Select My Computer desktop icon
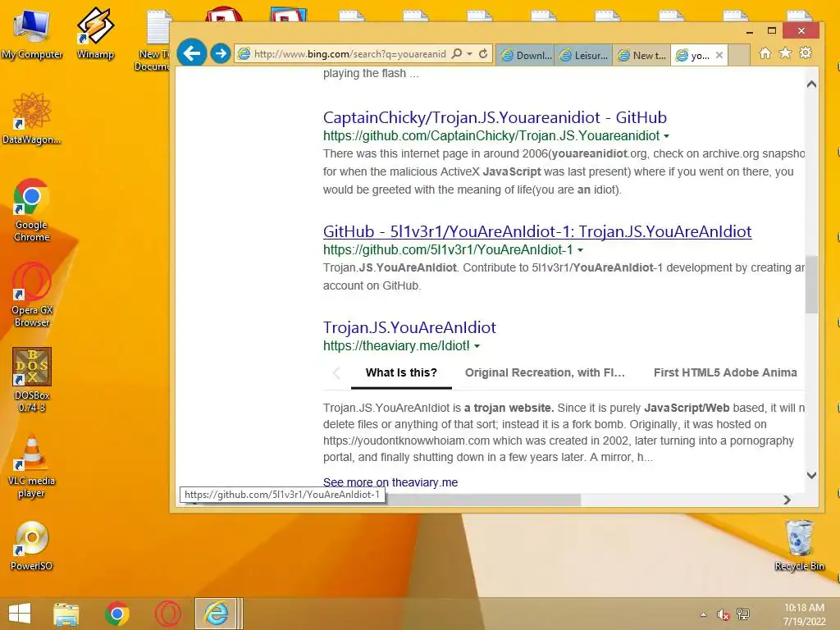The height and width of the screenshot is (630, 840). 32,33
